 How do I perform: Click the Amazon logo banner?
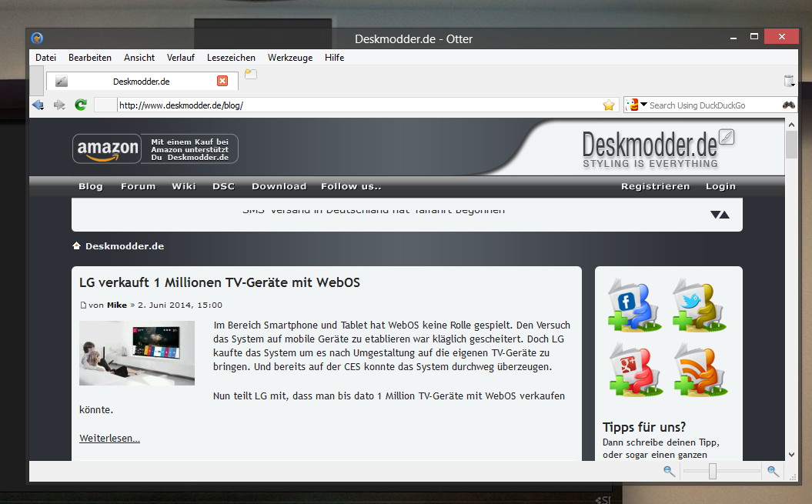click(107, 149)
